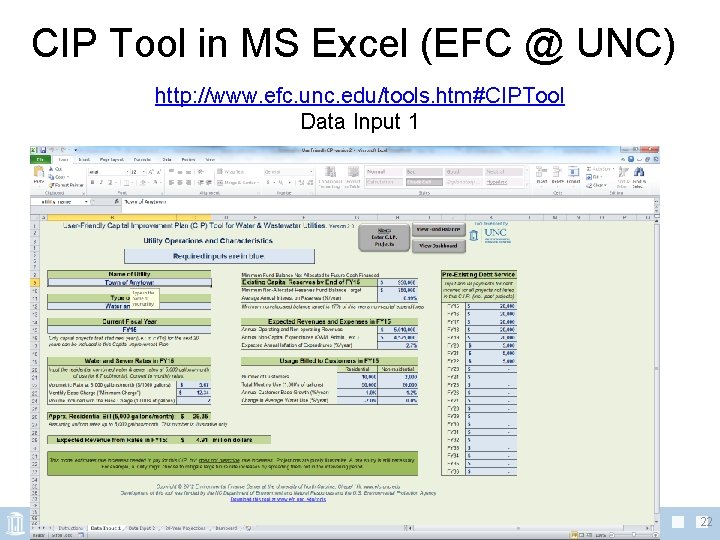This screenshot has width=720, height=540.
Task: Click the Decrease Font Size icon
Action: pos(159,172)
